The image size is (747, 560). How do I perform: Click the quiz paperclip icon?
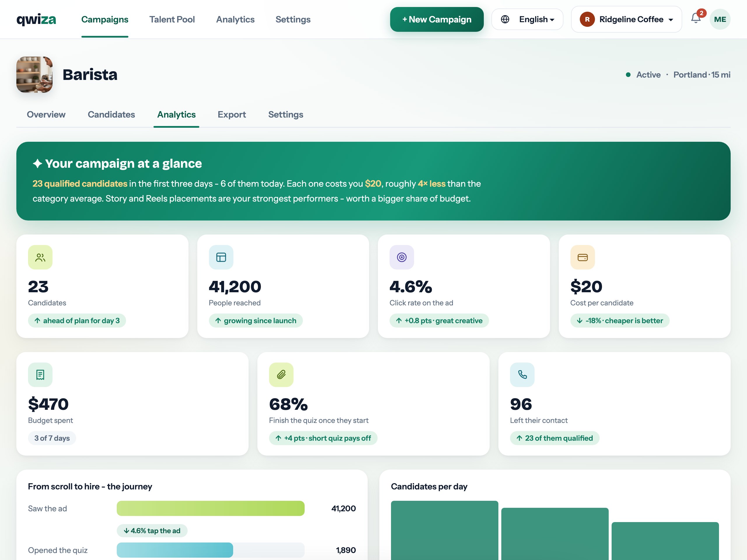281,375
